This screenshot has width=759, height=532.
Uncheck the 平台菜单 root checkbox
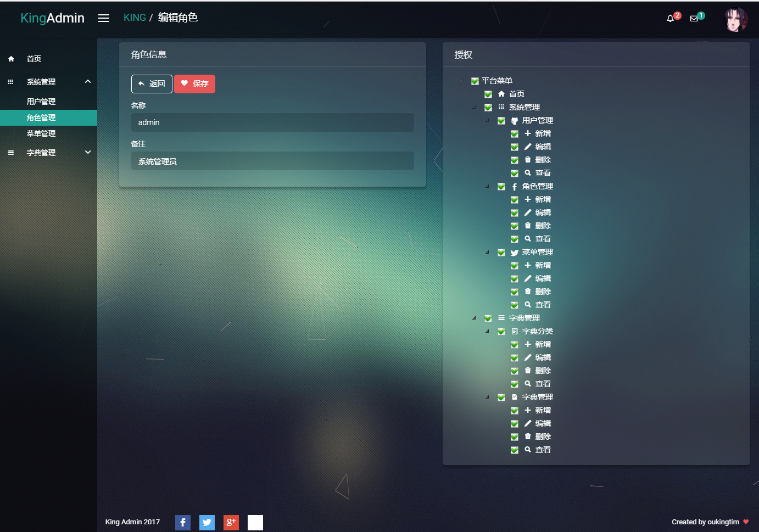coord(475,81)
